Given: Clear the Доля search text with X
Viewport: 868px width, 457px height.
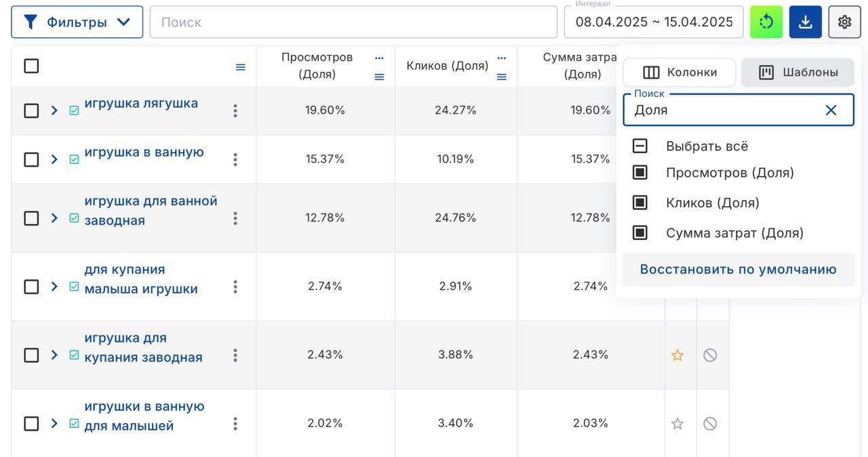Looking at the screenshot, I should coord(831,110).
